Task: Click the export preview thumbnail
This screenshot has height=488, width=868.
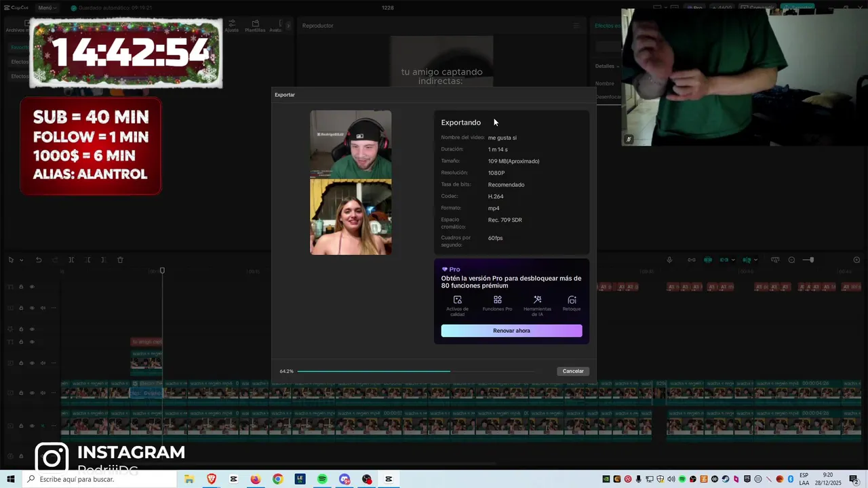Action: tap(351, 183)
